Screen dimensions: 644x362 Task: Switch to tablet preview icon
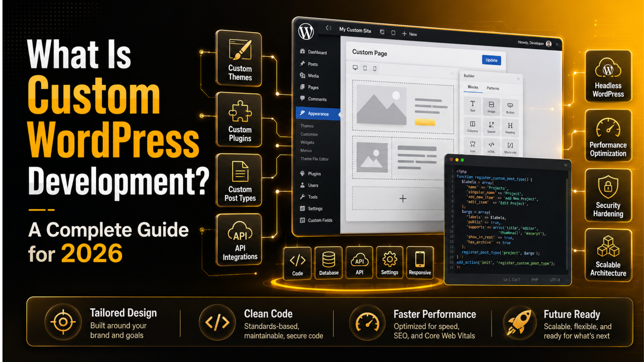click(x=365, y=68)
